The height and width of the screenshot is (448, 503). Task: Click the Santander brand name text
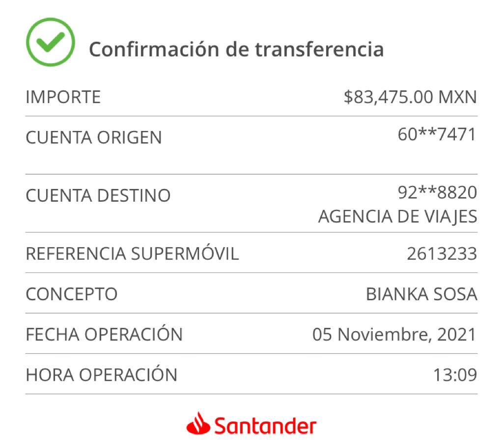[x=265, y=426]
